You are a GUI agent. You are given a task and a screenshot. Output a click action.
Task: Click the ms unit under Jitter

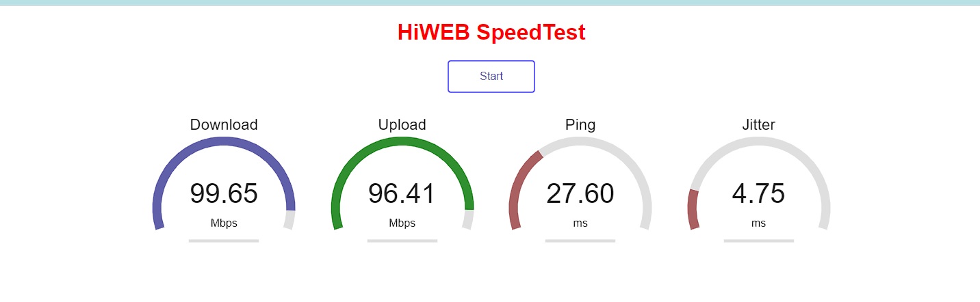[x=758, y=223]
